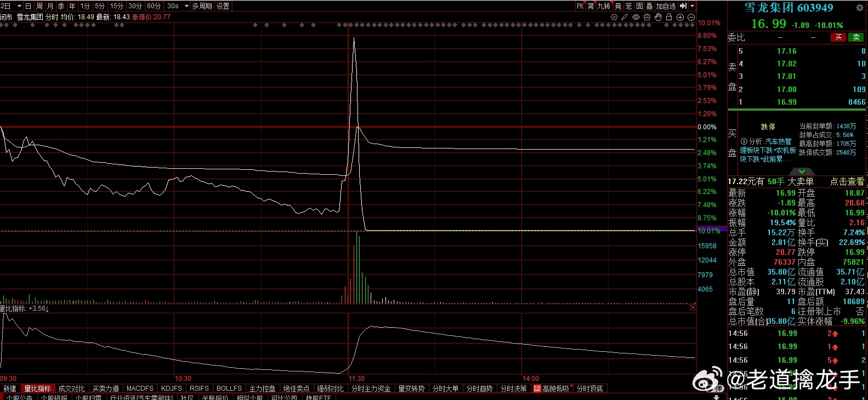
Task: Select the RSIFS indicator tab
Action: (199, 388)
